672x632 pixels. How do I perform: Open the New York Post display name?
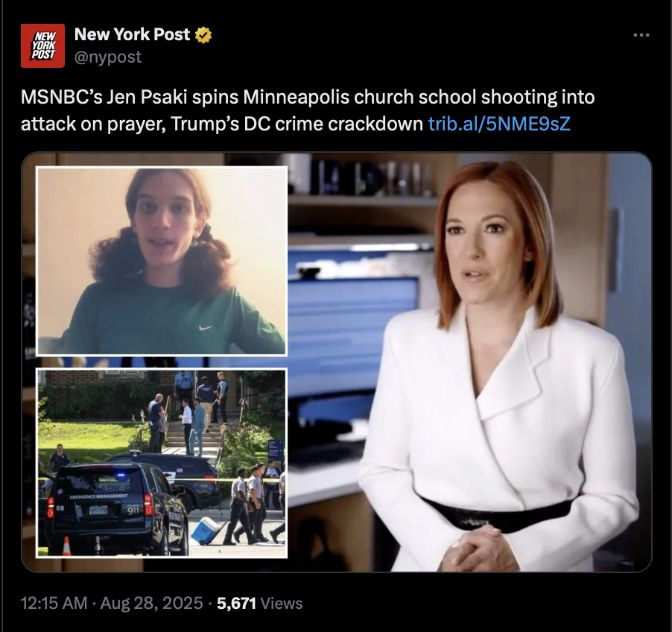point(132,35)
